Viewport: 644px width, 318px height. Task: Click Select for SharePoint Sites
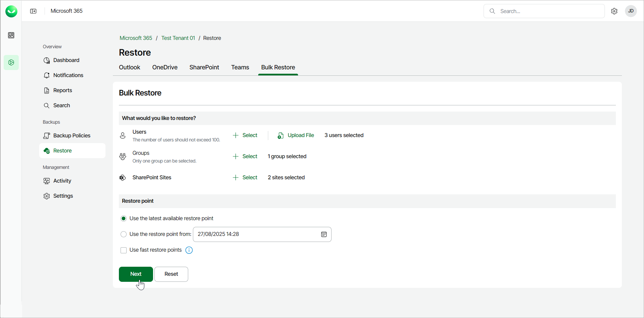coord(245,178)
